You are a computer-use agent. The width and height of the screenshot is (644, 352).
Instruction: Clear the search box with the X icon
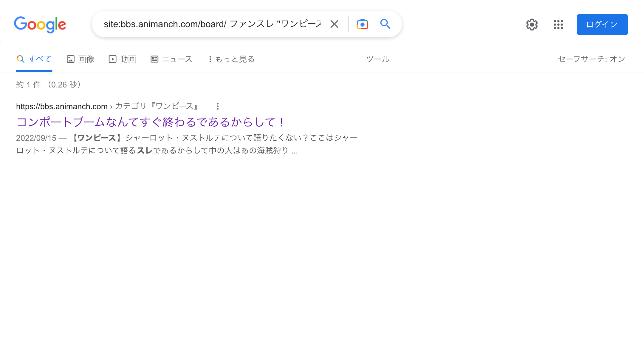[x=334, y=24]
